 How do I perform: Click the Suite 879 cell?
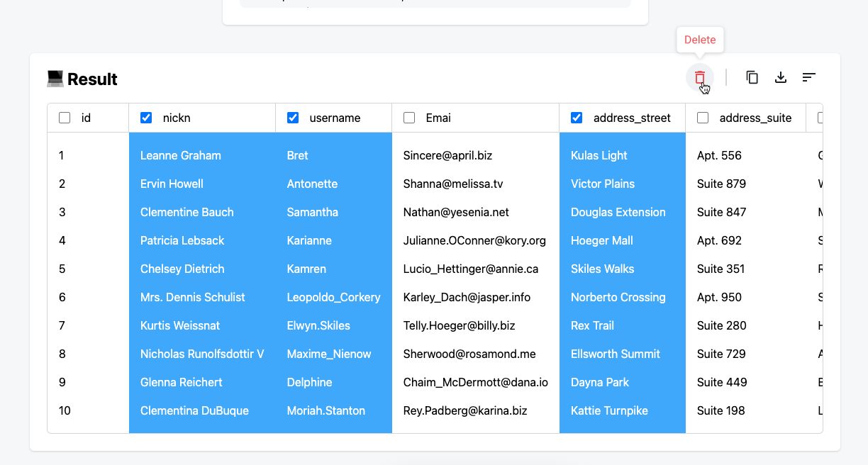pyautogui.click(x=719, y=184)
